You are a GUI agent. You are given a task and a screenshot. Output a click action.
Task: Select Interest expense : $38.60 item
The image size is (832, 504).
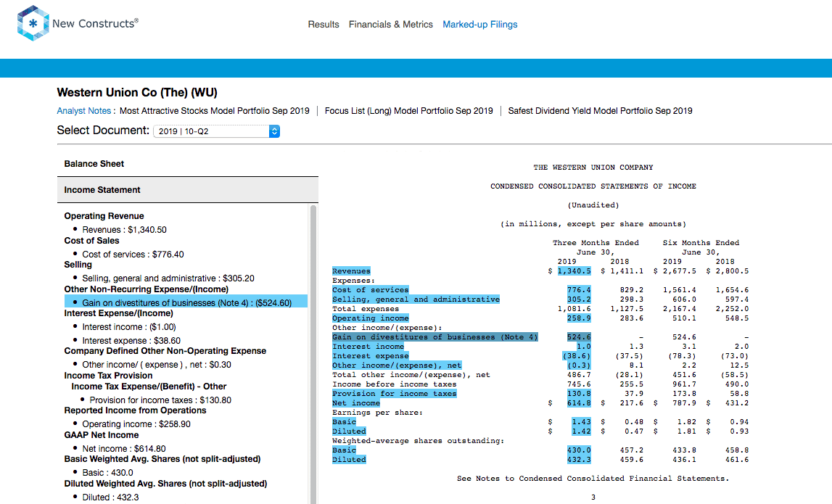click(131, 341)
